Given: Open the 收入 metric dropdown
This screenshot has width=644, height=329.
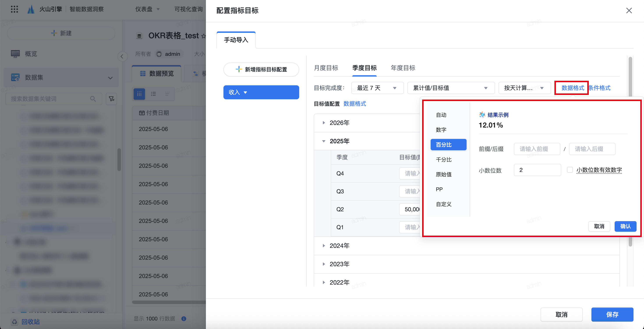Looking at the screenshot, I should click(x=261, y=92).
